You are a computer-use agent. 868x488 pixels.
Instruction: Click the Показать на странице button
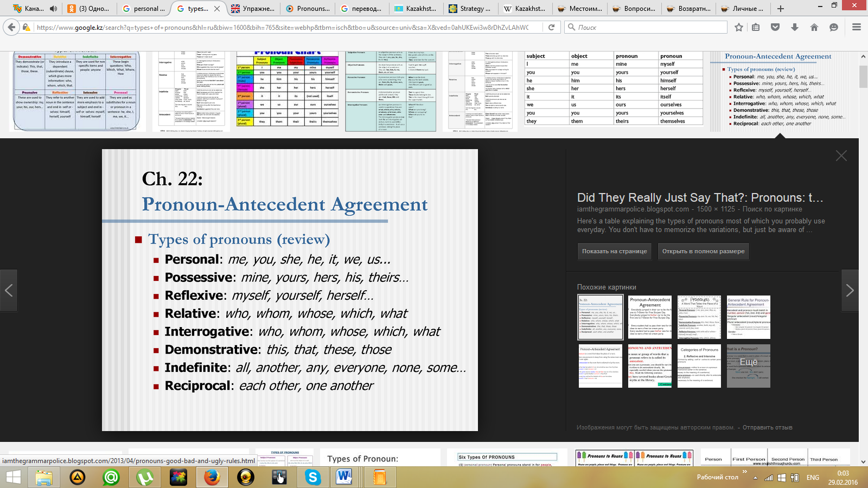click(614, 251)
